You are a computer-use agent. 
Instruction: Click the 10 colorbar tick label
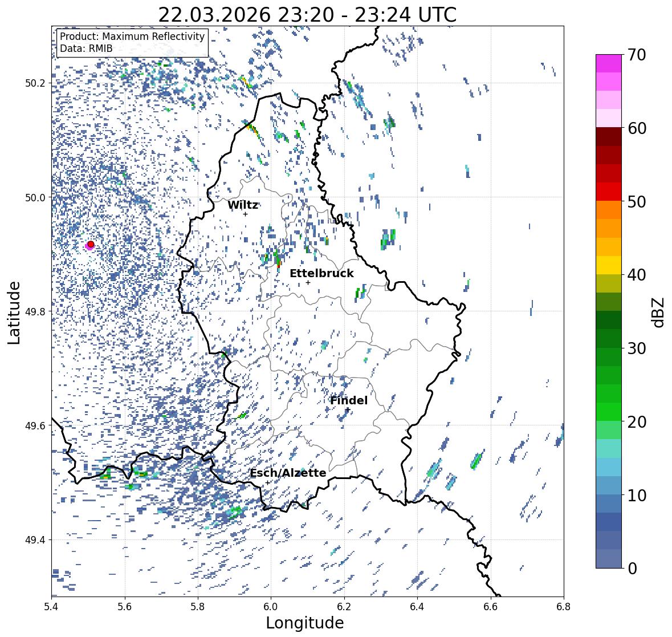pyautogui.click(x=637, y=495)
